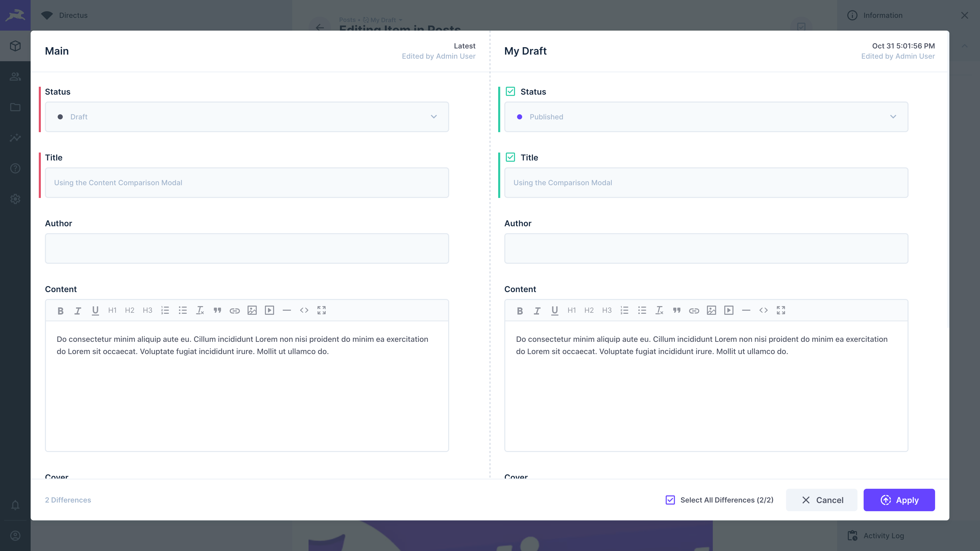Viewport: 980px width, 551px height.
Task: Insert a blockquote in Main editor
Action: (217, 310)
